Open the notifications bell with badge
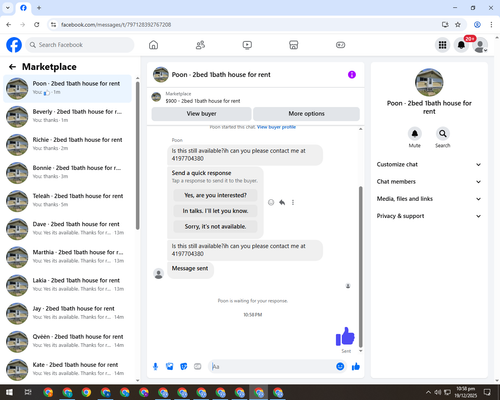The image size is (500, 400). pyautogui.click(x=461, y=45)
